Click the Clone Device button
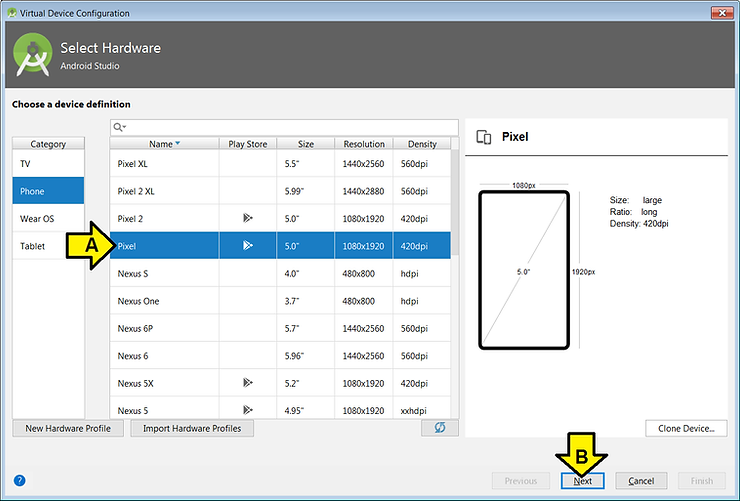740x501 pixels. pyautogui.click(x=686, y=428)
